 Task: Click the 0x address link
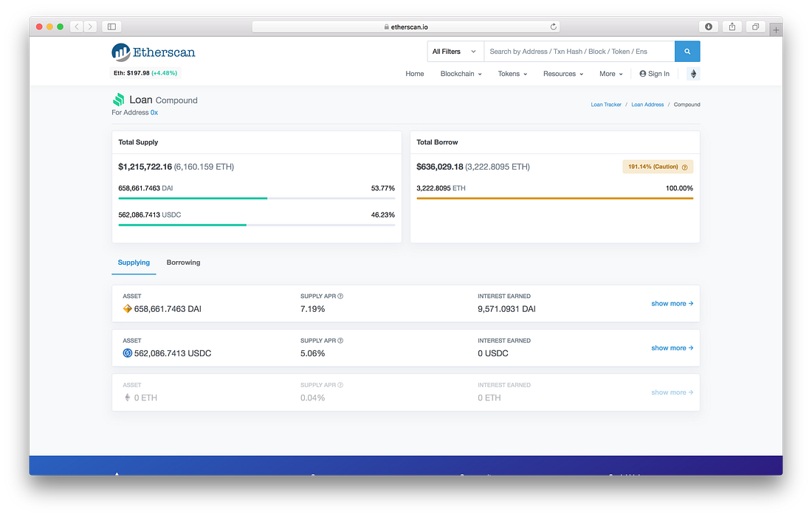point(154,112)
